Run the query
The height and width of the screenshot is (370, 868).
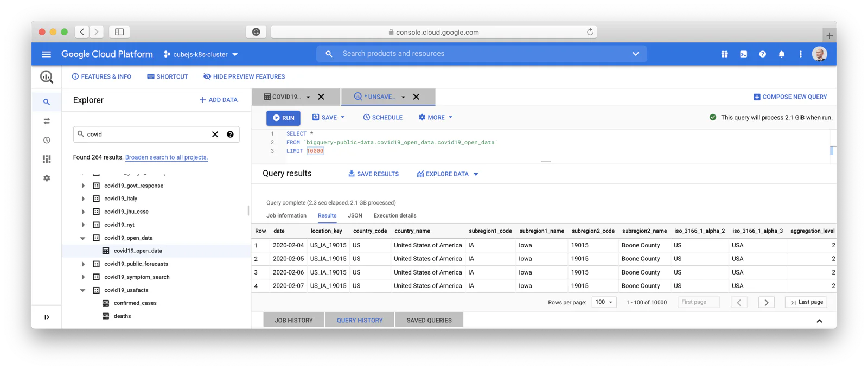[283, 118]
